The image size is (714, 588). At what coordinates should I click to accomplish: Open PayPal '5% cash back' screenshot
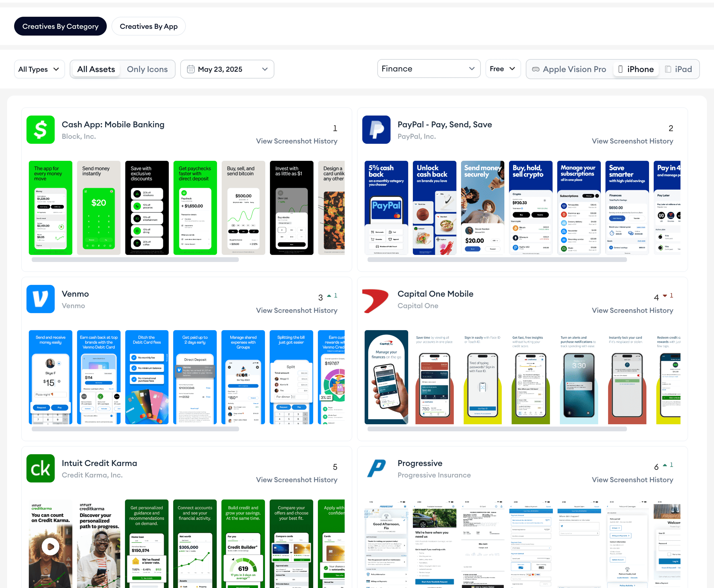click(386, 208)
